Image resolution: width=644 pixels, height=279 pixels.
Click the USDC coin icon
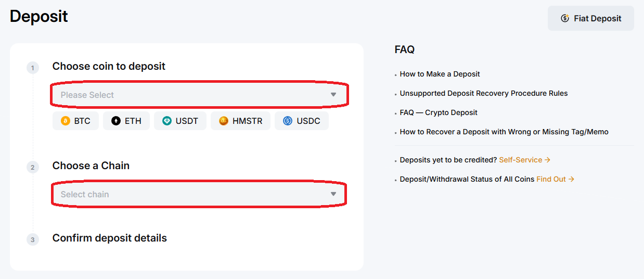(288, 121)
